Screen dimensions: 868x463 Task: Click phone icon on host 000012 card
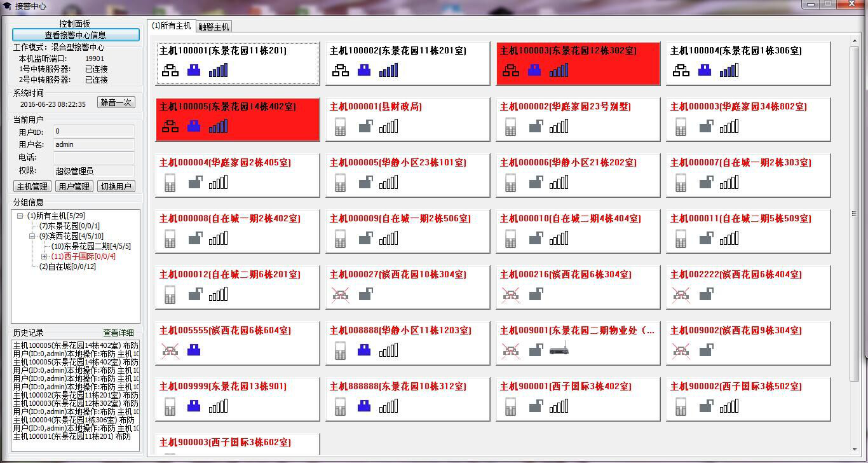[170, 294]
